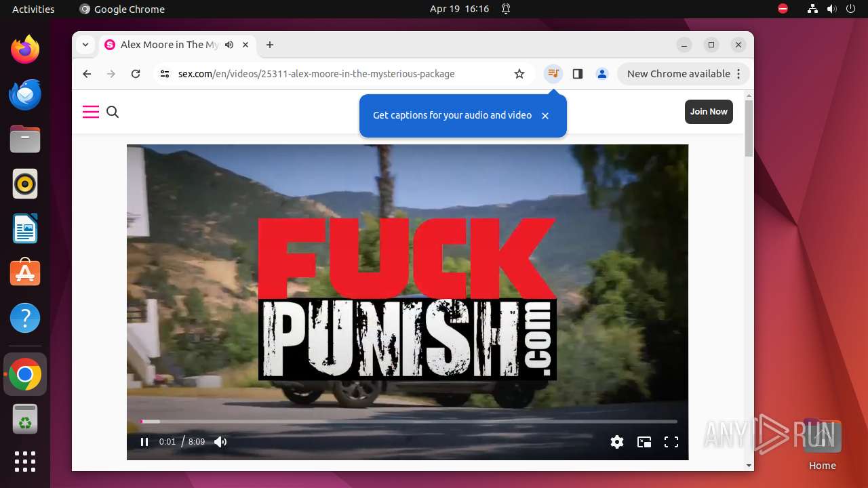Open the power menu in top bar
868x488 pixels.
(x=850, y=9)
